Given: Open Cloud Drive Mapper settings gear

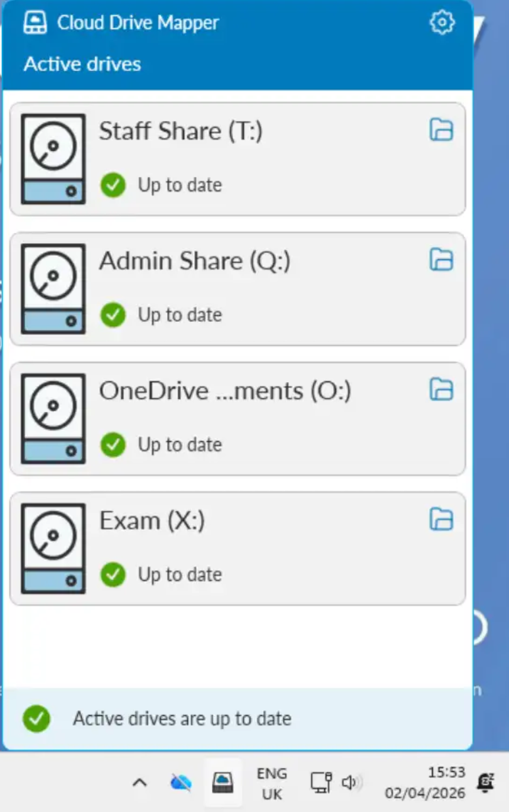Looking at the screenshot, I should (442, 23).
